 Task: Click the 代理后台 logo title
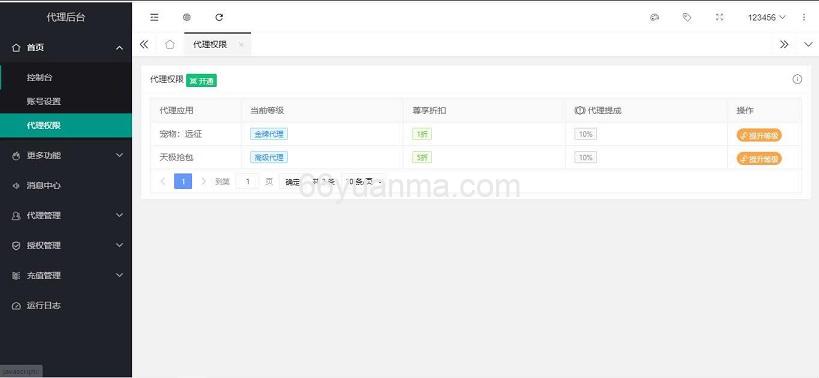tap(66, 17)
